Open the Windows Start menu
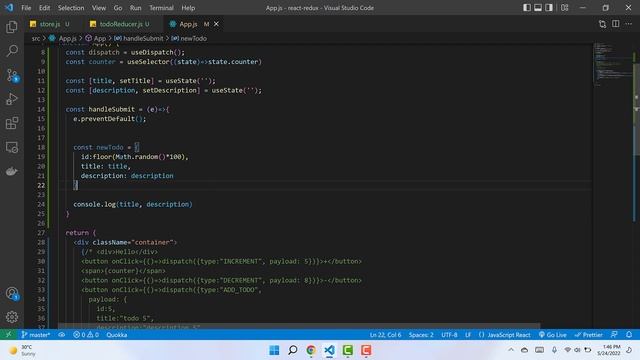The width and height of the screenshot is (640, 360). [x=274, y=350]
